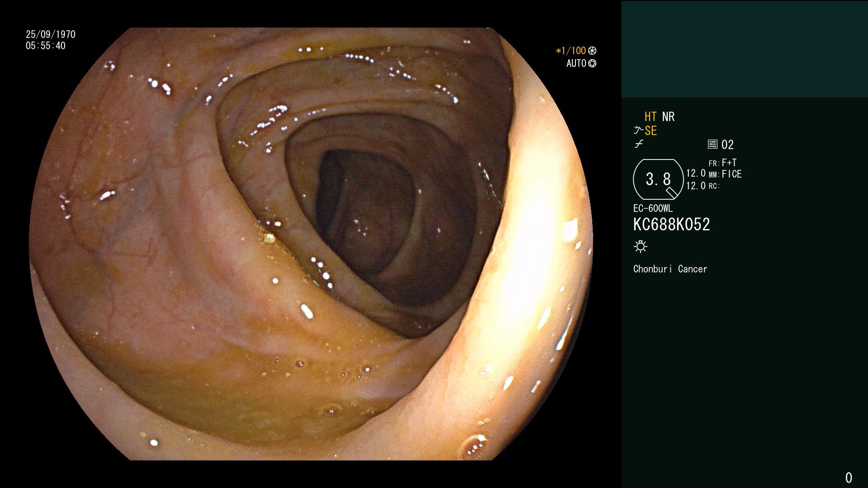Click the 02 setting number
This screenshot has height=488, width=868.
(727, 145)
